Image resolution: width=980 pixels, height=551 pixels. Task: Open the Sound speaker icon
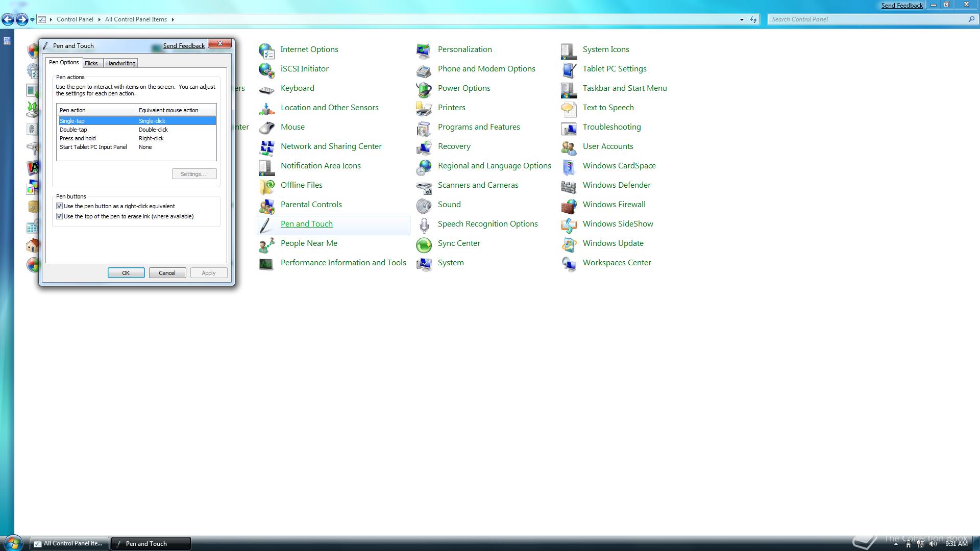424,205
